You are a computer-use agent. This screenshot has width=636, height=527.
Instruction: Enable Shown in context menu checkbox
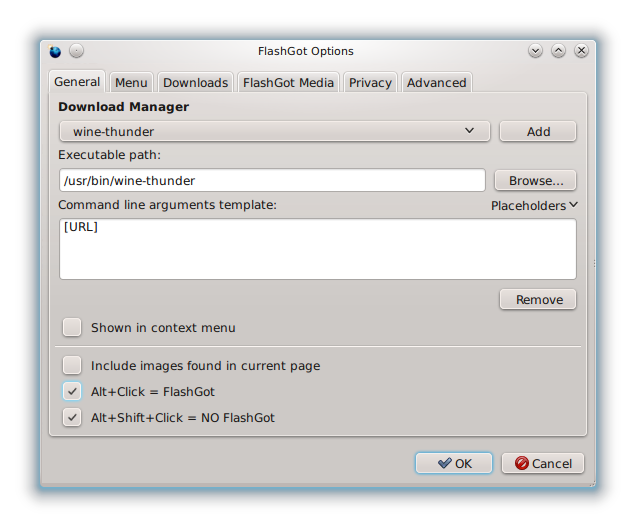72,327
